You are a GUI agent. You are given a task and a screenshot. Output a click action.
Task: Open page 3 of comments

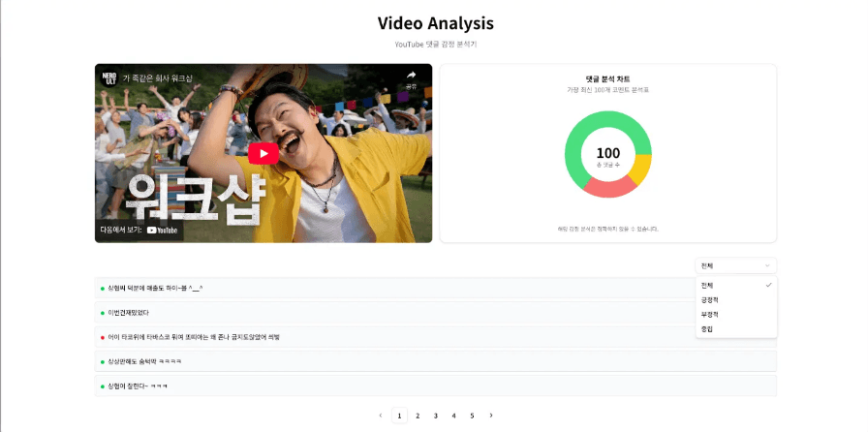tap(436, 416)
